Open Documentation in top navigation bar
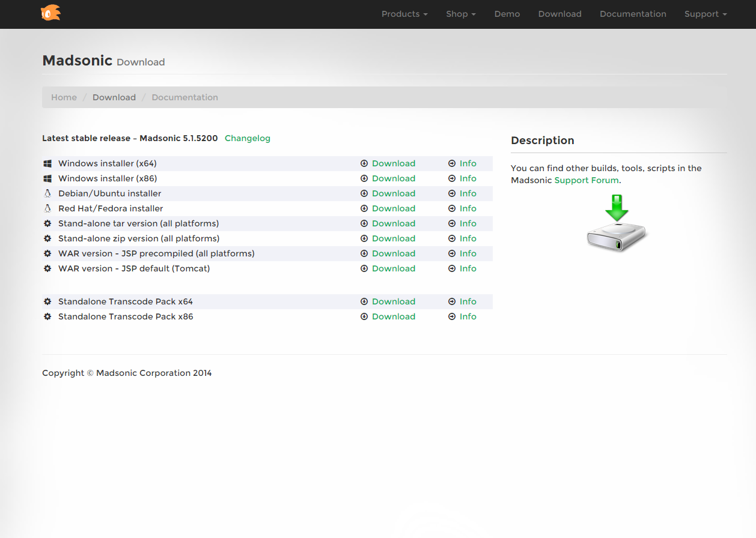The height and width of the screenshot is (538, 756). click(x=633, y=14)
